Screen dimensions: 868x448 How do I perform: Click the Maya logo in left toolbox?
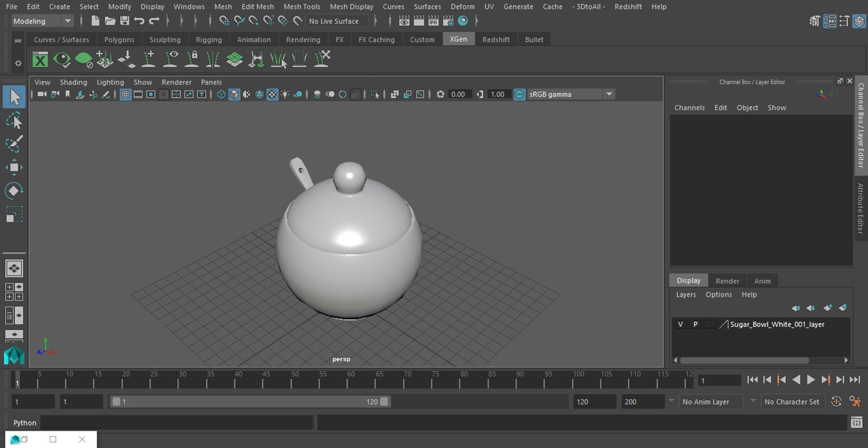click(x=14, y=355)
